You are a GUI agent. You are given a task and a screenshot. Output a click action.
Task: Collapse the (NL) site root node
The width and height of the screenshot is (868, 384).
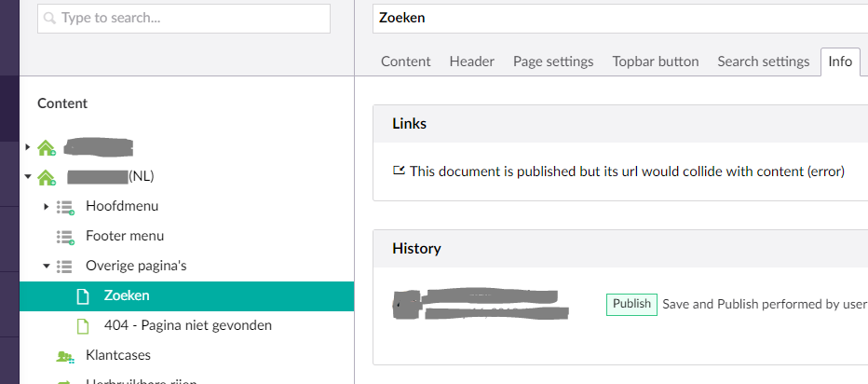click(28, 177)
